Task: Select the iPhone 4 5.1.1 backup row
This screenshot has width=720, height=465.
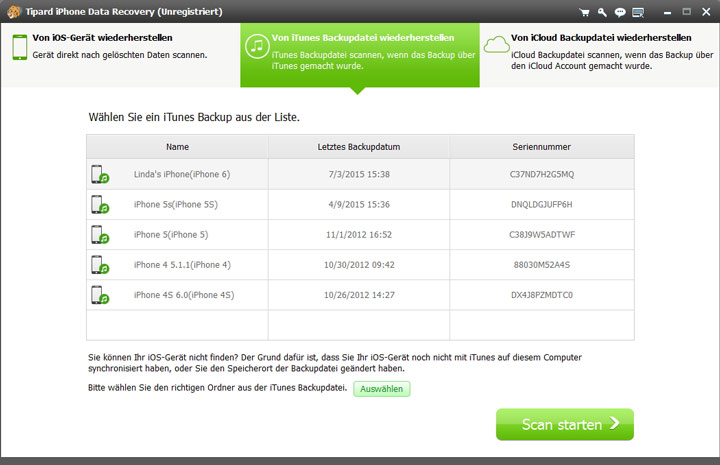Action: 360,265
